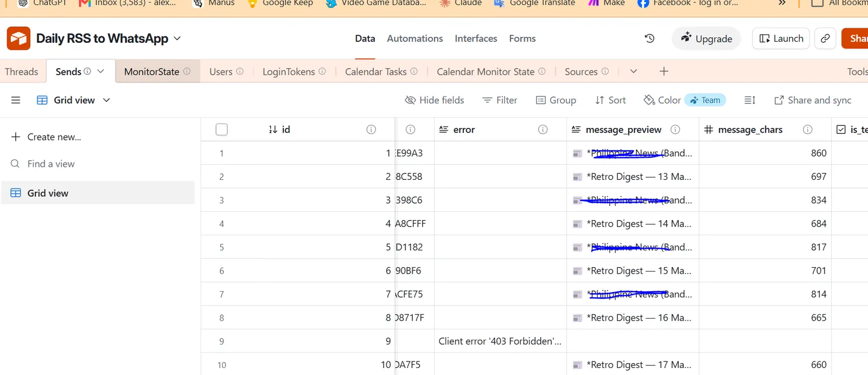Click the Airtable base logo icon
Viewport: 868px width, 375px height.
pyautogui.click(x=18, y=38)
